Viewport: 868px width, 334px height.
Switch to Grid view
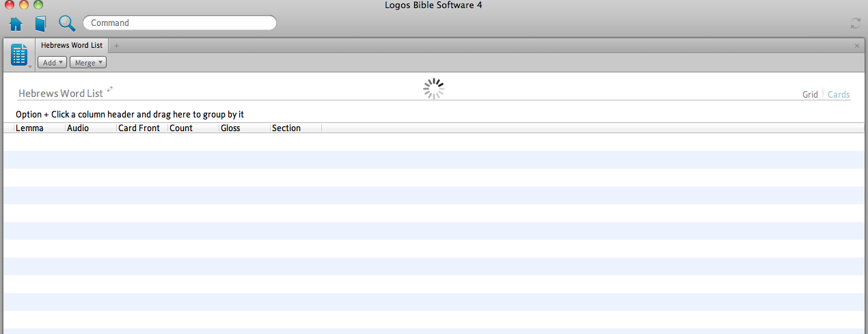click(x=810, y=94)
